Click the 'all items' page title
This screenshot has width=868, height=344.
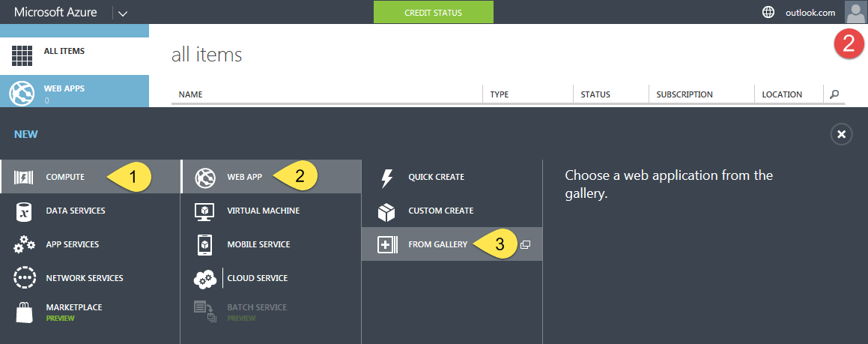207,54
